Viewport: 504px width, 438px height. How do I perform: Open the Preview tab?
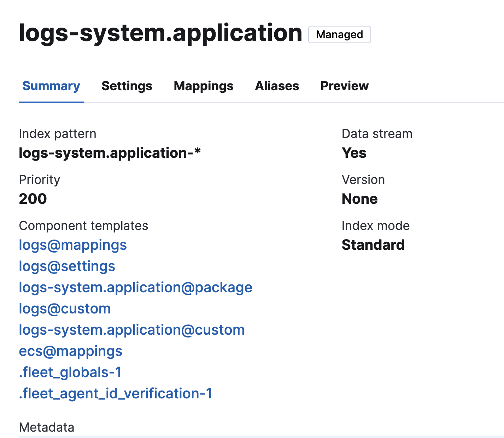pos(344,86)
